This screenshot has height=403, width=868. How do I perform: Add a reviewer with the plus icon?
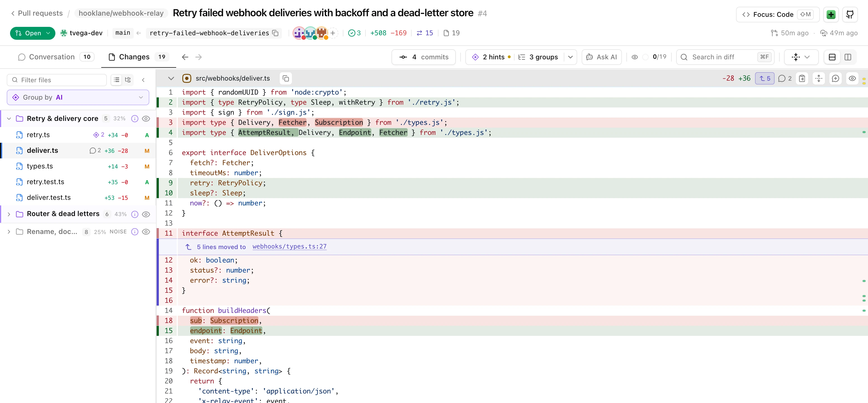click(x=332, y=33)
